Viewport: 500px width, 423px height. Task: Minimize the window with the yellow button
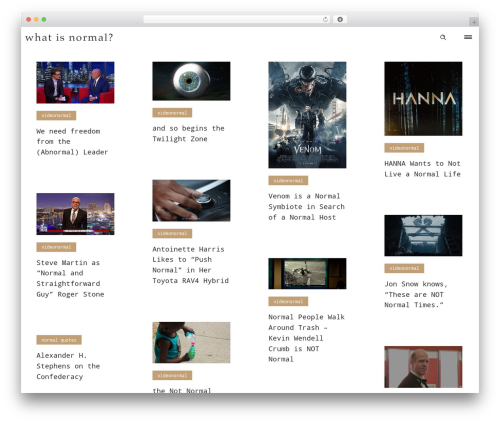36,19
